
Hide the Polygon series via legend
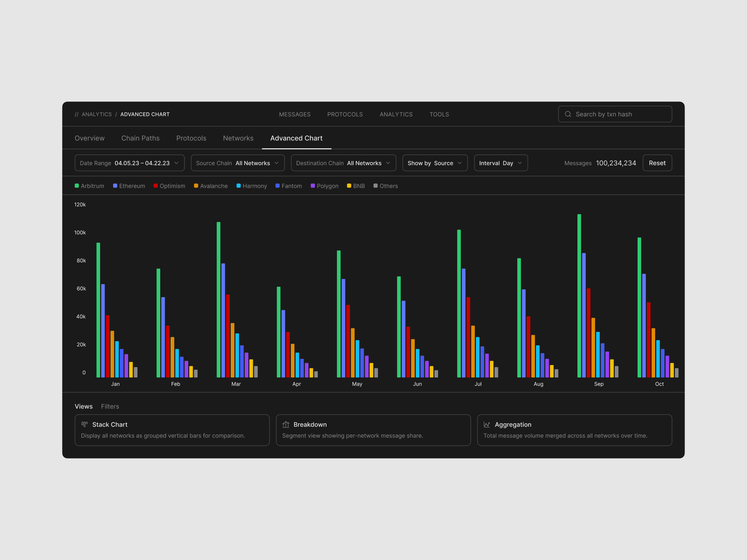(x=325, y=186)
